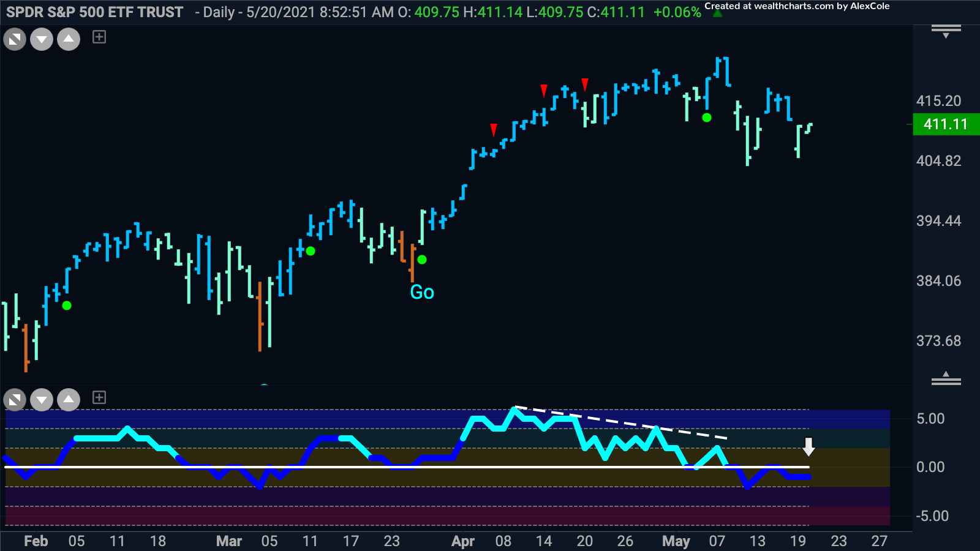Click the price-scale bottom expand icon
Viewport: 980px width, 551px height.
946,378
